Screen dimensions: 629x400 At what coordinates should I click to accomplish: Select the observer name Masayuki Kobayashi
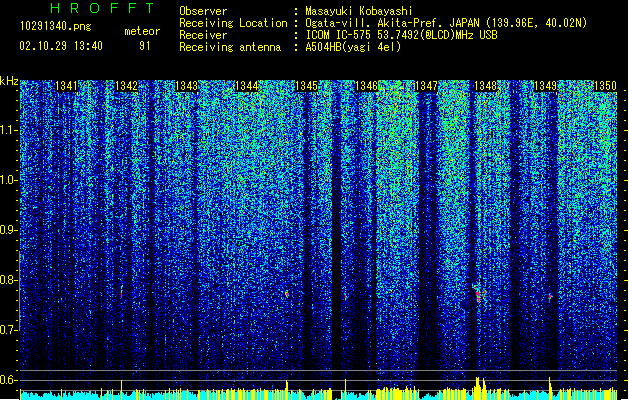point(359,11)
